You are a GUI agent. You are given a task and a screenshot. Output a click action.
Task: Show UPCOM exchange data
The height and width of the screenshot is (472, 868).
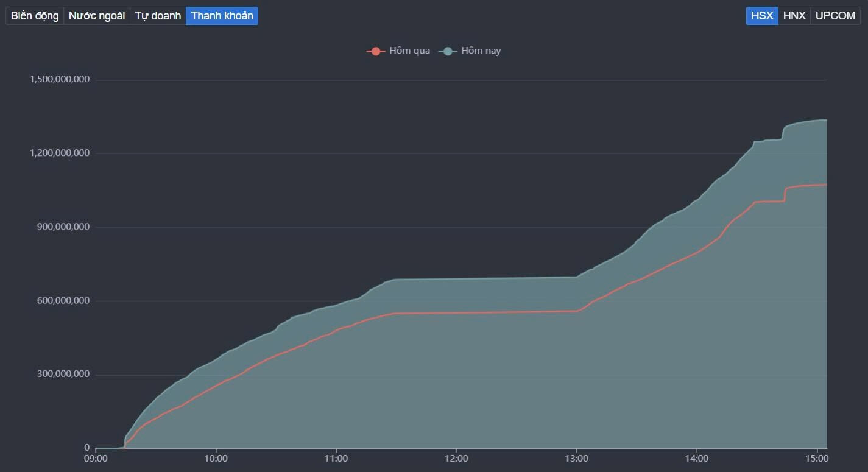coord(835,16)
